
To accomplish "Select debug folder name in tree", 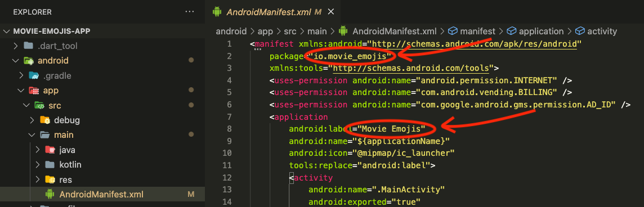I will (67, 120).
